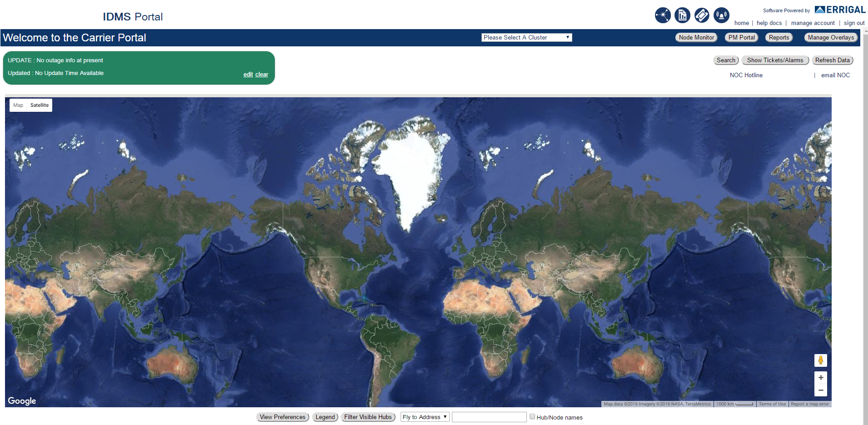Click the ticket icon in header
Image resolution: width=868 pixels, height=425 pixels.
(702, 15)
